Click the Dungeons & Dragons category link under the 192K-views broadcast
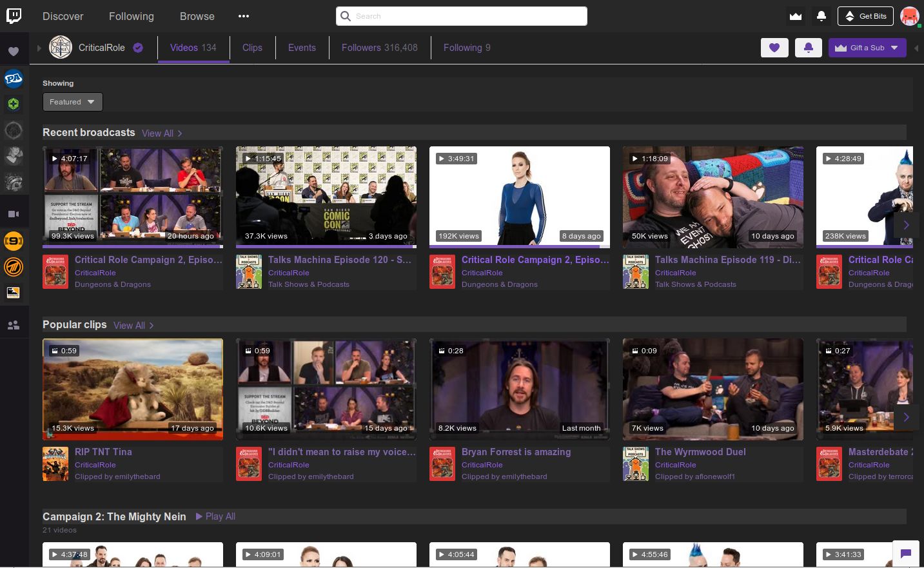924x568 pixels. (x=500, y=284)
